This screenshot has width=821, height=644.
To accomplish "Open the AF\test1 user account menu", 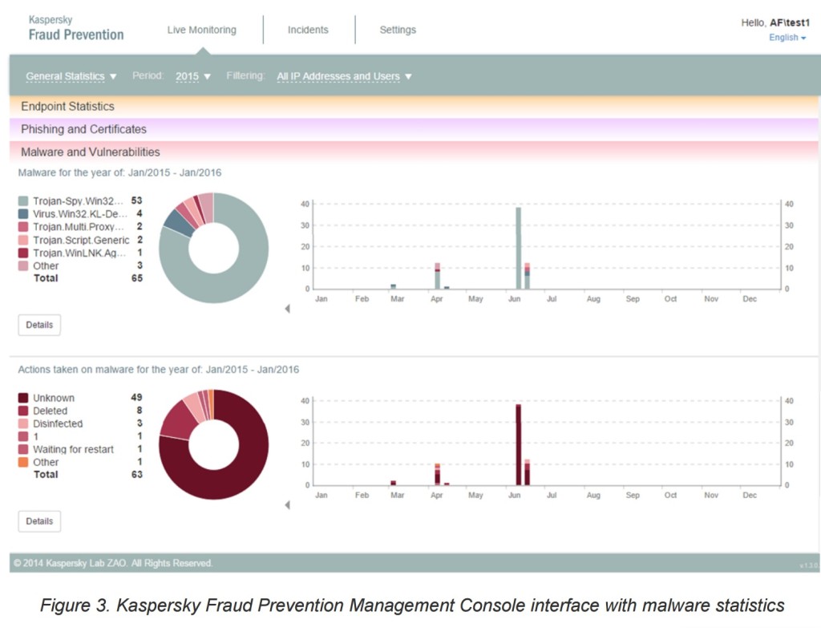I will 789,22.
